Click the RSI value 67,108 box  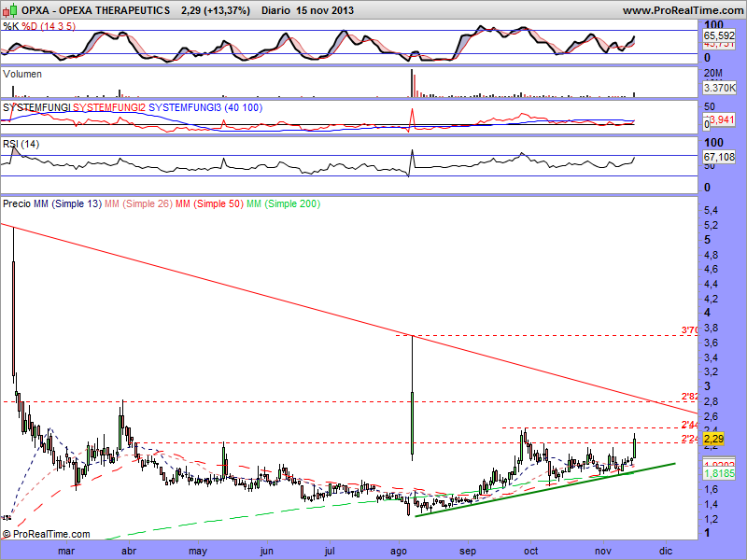(x=719, y=157)
